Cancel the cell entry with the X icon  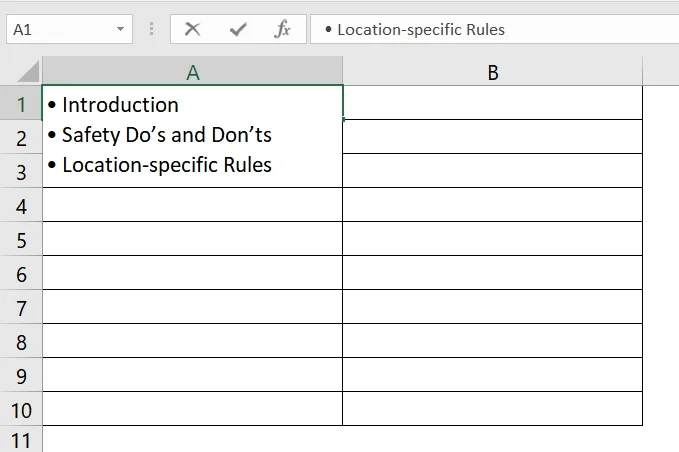(192, 29)
